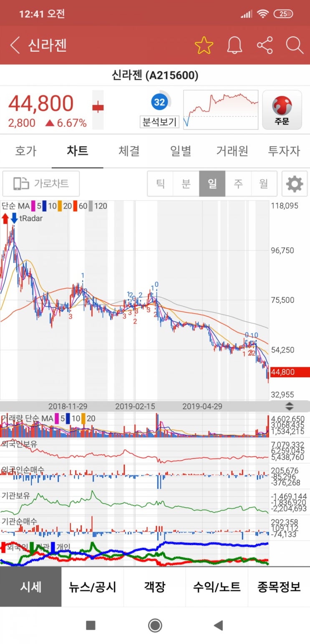Viewport: 310px width, 644px height.
Task: Select the 틱 tick period
Action: click(x=160, y=183)
